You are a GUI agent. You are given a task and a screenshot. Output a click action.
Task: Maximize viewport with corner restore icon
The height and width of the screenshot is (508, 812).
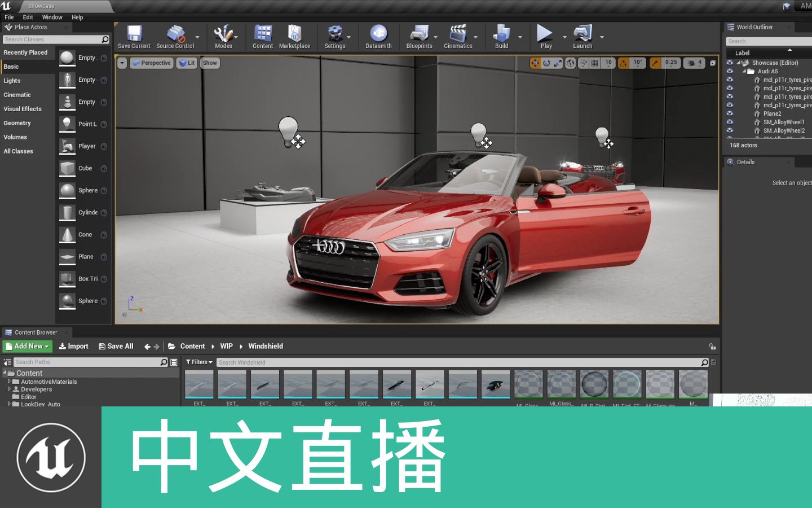[713, 63]
